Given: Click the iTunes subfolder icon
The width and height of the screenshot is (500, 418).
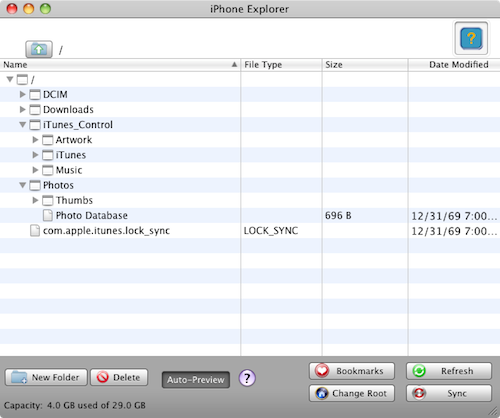Looking at the screenshot, I should 48,155.
